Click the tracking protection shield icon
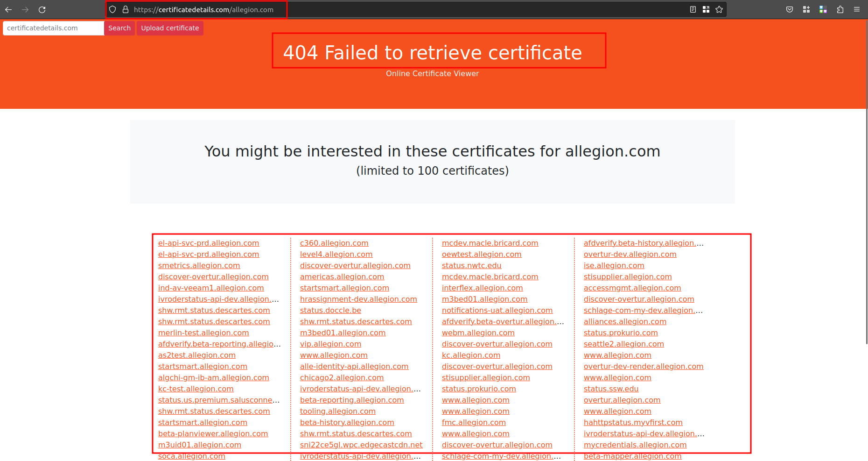 coord(112,9)
